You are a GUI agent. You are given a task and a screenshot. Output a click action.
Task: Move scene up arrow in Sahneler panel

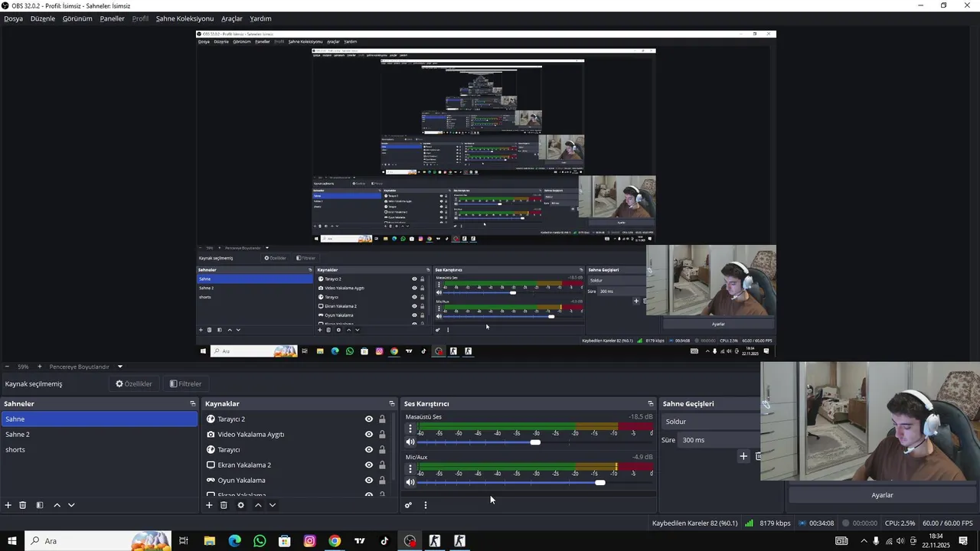click(57, 505)
